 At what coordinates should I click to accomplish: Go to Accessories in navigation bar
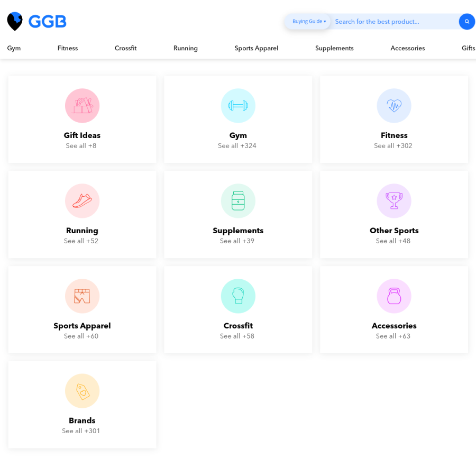[x=408, y=48]
